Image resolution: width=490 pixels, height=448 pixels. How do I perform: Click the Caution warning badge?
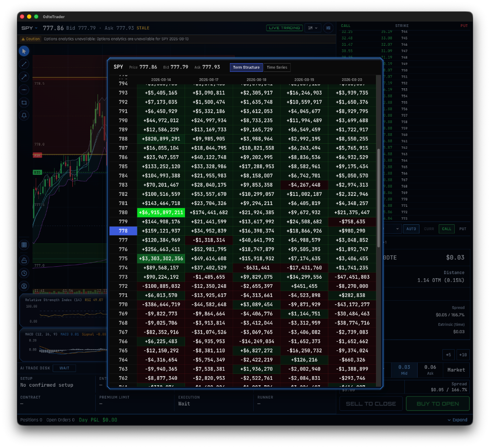click(31, 39)
